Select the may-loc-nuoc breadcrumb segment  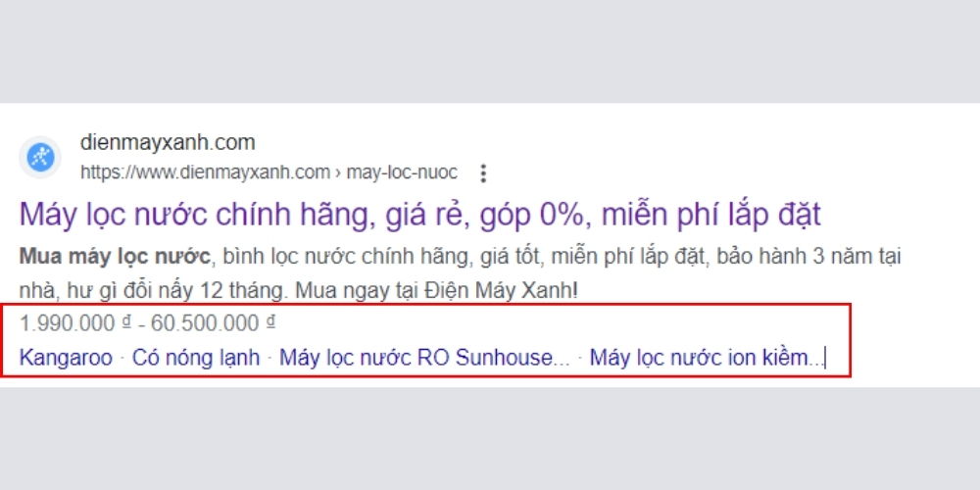coord(403,172)
